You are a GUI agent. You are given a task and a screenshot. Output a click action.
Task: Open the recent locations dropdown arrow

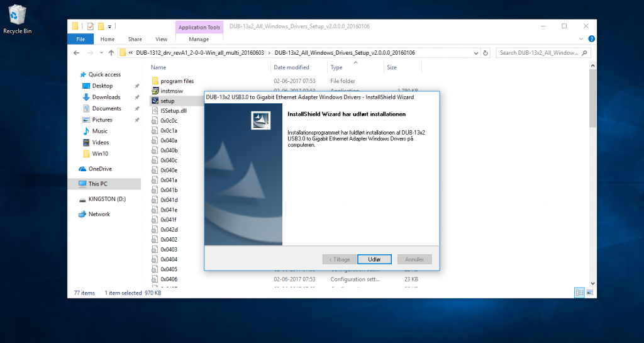[101, 53]
